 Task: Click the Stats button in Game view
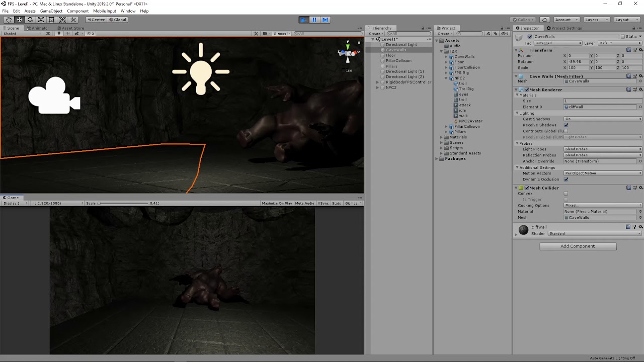click(x=337, y=203)
